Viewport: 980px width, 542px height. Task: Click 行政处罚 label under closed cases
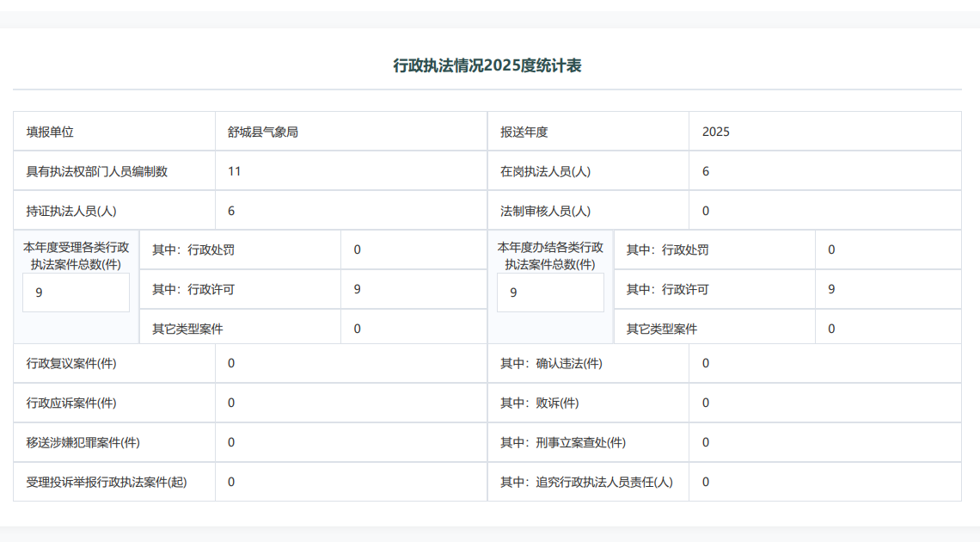pos(667,249)
